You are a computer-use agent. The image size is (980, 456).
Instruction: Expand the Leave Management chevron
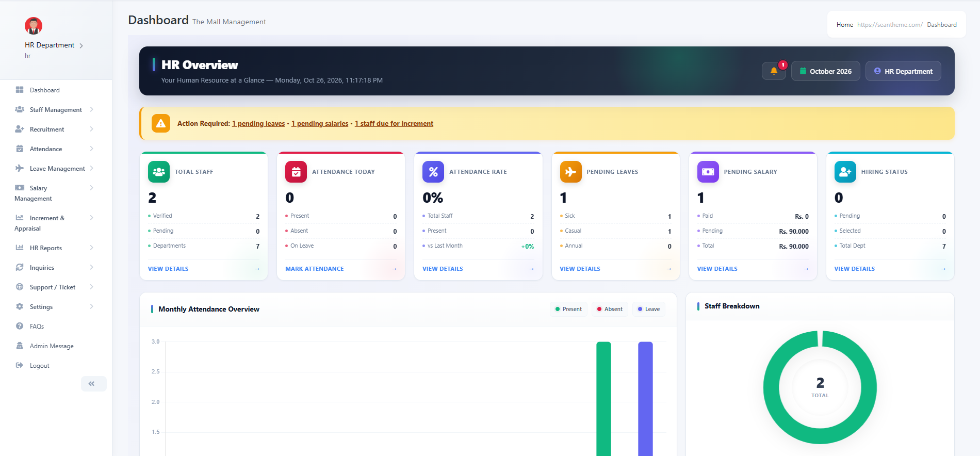coord(91,168)
